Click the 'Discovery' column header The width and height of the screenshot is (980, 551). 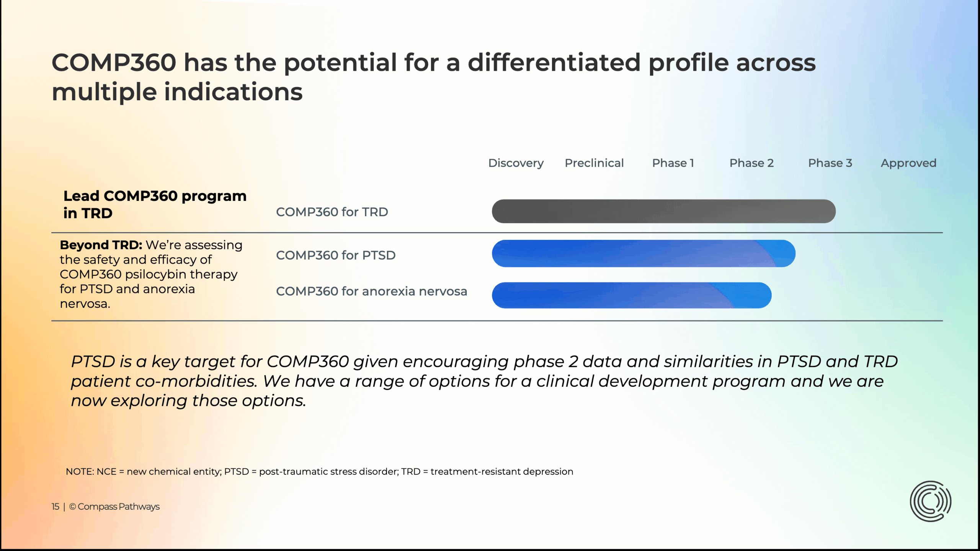516,163
